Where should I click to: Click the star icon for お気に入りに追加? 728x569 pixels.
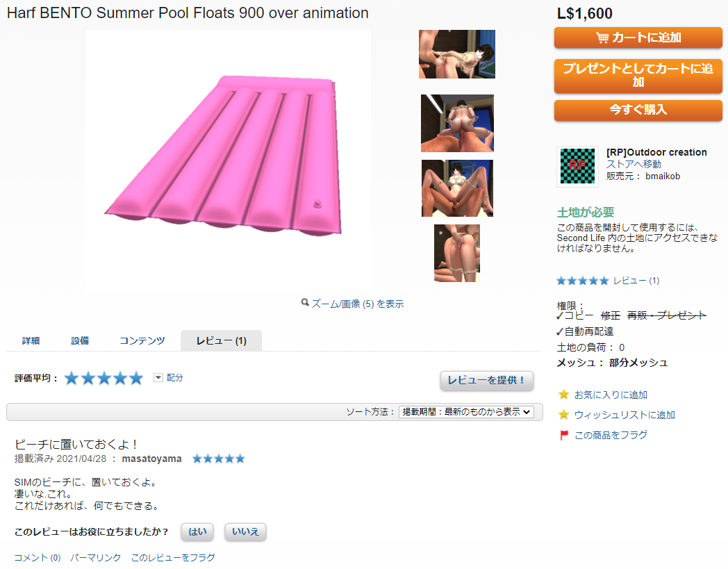click(564, 395)
